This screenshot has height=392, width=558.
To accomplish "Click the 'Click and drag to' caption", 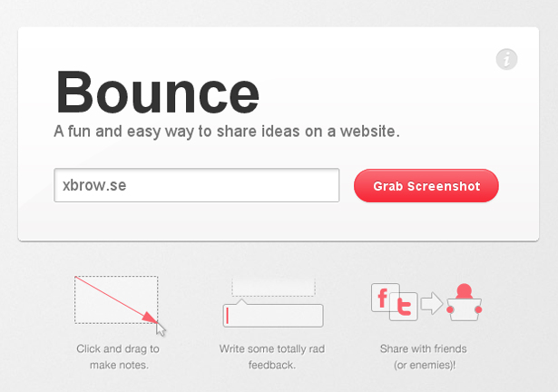I will [118, 349].
